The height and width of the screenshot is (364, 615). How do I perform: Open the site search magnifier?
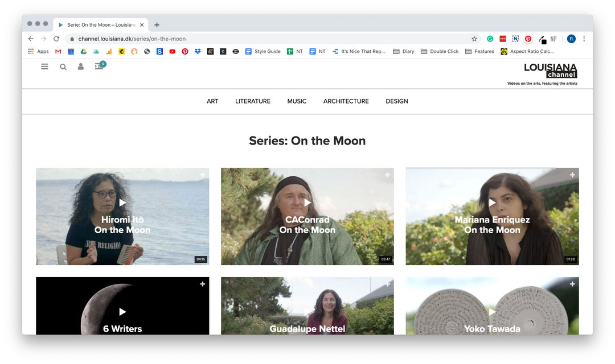[63, 67]
